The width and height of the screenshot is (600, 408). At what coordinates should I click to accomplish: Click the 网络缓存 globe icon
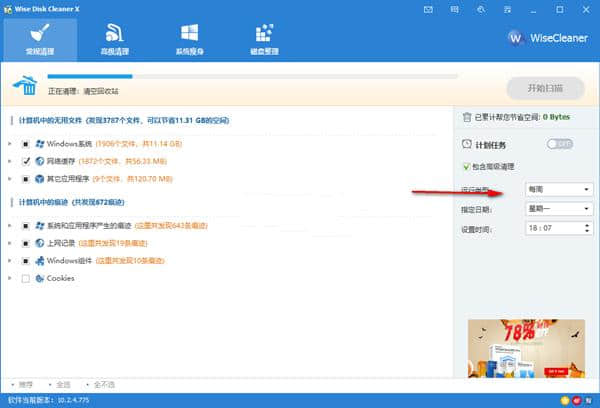pos(39,159)
